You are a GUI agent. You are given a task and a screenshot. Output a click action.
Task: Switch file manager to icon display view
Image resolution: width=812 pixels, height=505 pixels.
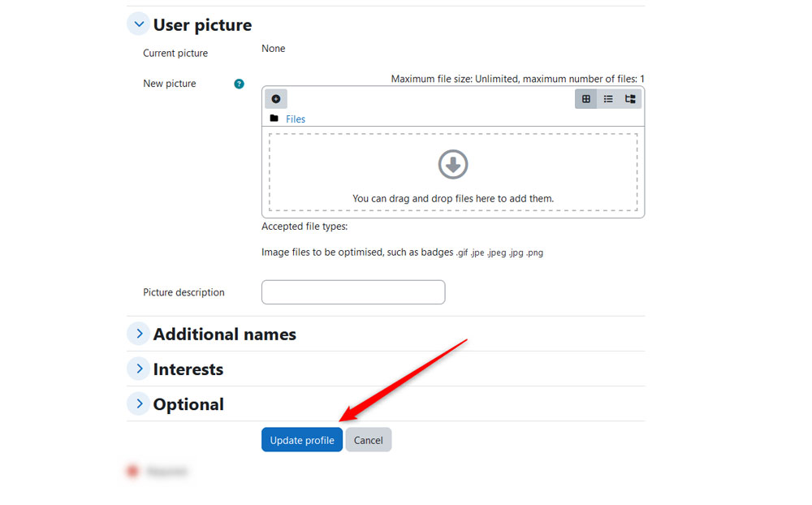tap(585, 98)
